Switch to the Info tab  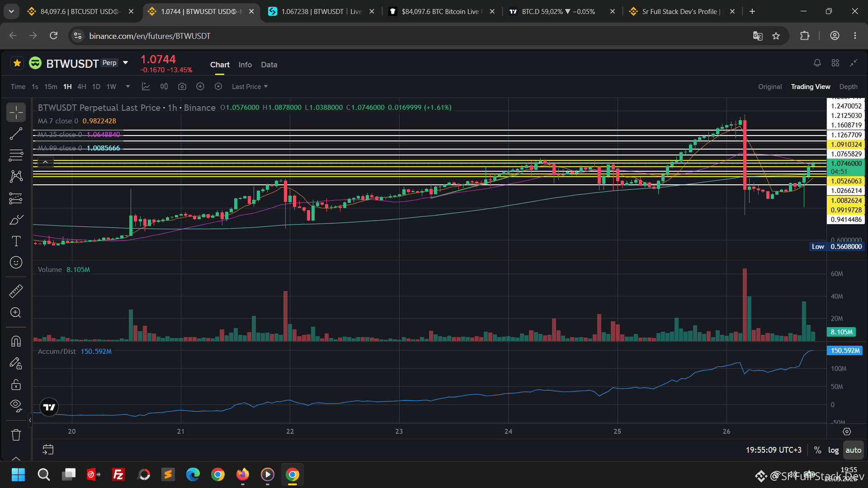pos(245,65)
